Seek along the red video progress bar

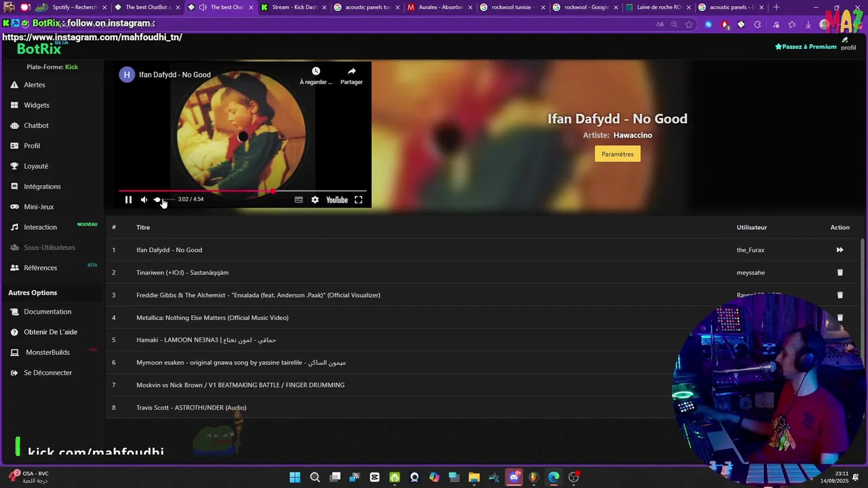[243, 191]
